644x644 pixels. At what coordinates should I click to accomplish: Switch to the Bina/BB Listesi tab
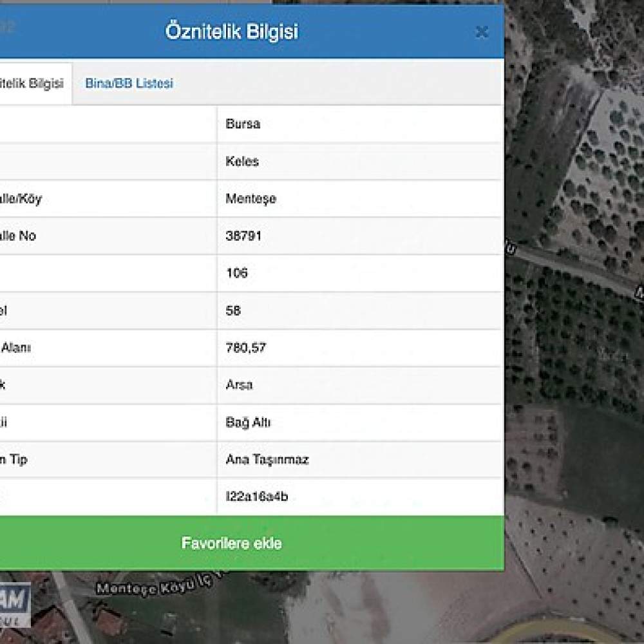pos(129,83)
